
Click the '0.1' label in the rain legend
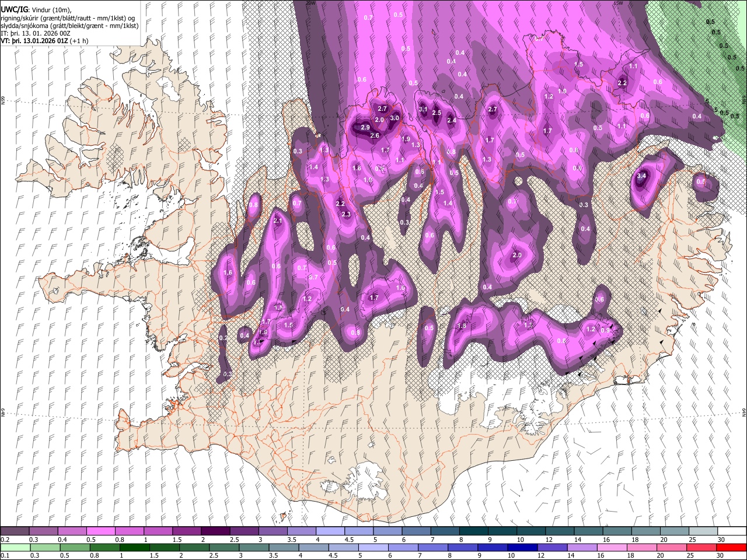[5, 556]
